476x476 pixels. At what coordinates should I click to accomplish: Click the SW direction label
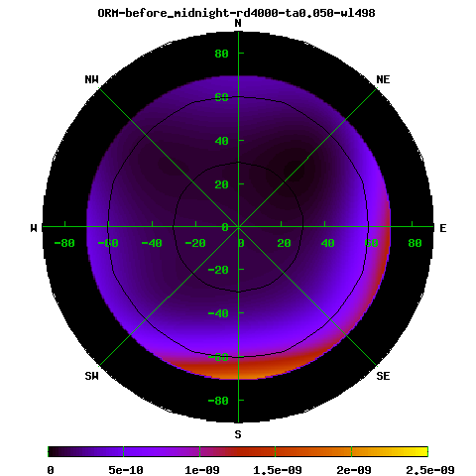pos(92,376)
